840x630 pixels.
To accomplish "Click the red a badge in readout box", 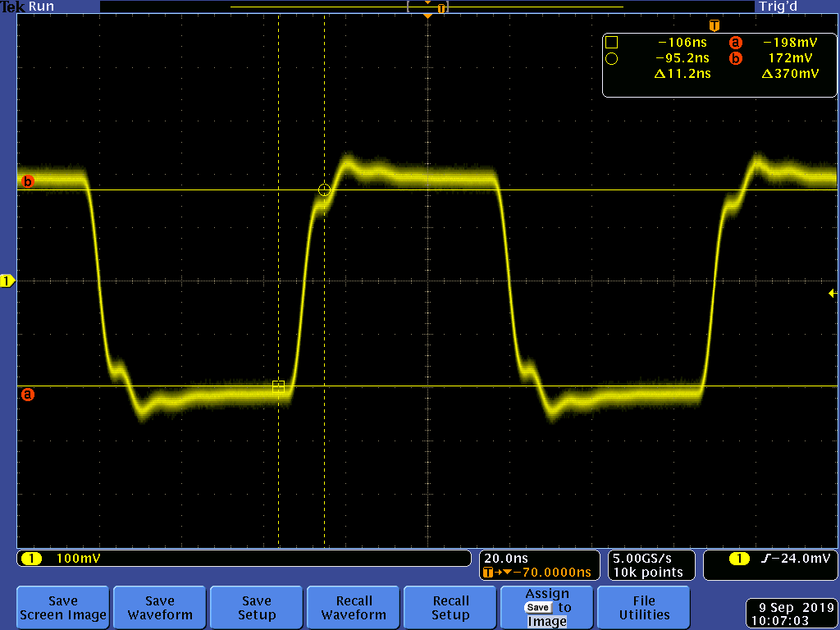I will (736, 43).
